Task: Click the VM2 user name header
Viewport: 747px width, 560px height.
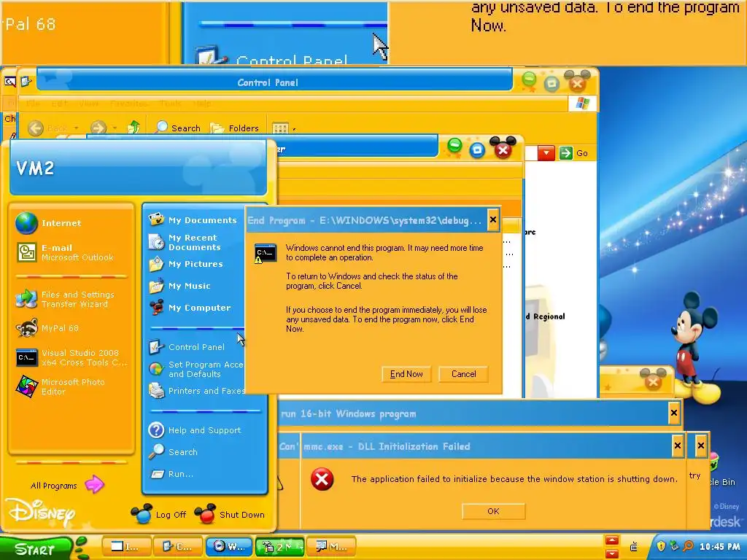Action: pyautogui.click(x=35, y=168)
